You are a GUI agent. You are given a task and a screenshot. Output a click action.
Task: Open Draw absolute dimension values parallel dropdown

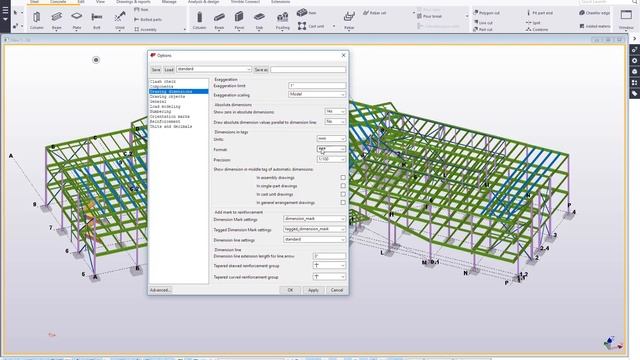coord(335,122)
